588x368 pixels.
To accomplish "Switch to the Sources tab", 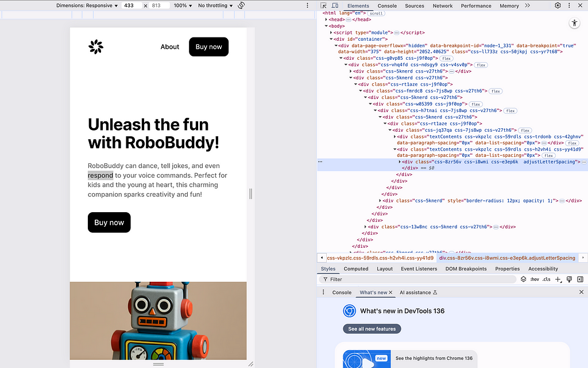I will pos(415,6).
